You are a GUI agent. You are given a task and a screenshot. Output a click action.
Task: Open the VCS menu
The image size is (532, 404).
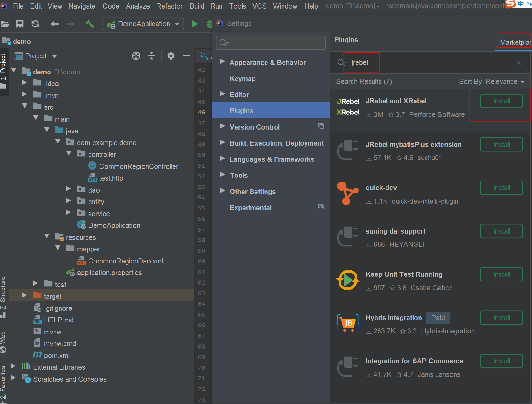[x=259, y=6]
